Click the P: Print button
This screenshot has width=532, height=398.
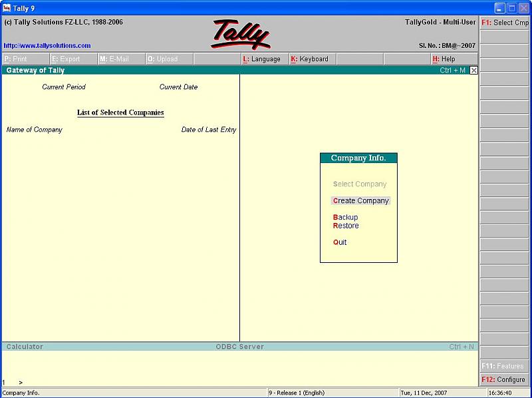pos(26,59)
